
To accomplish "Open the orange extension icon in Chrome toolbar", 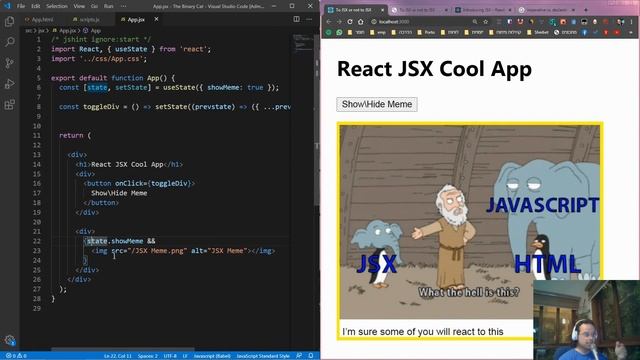I will click(x=563, y=22).
